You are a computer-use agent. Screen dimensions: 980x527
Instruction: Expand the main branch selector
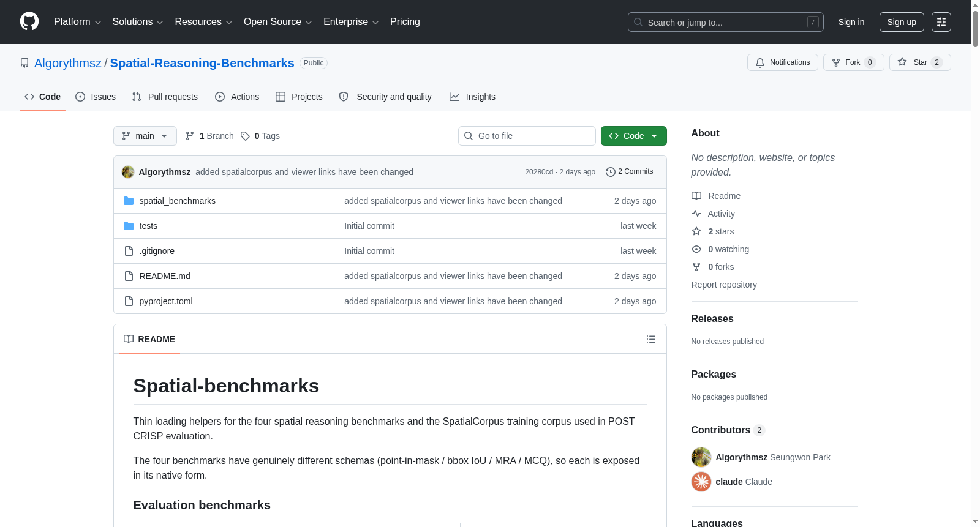(x=145, y=136)
